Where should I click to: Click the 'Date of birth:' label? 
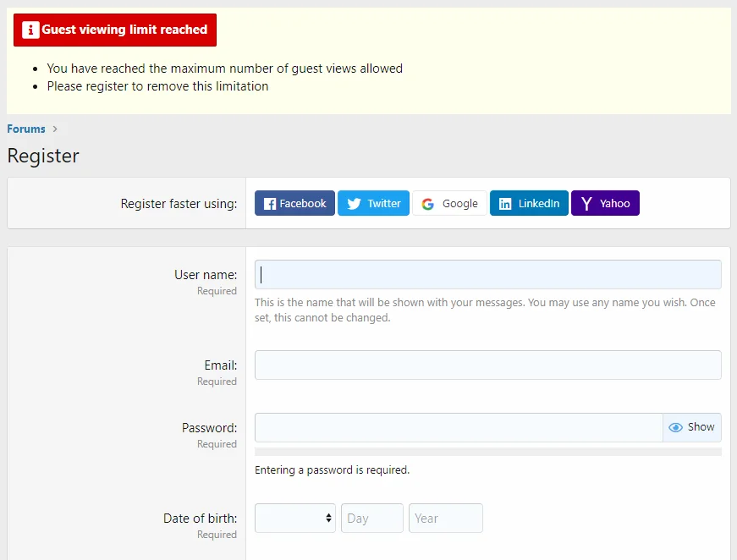click(x=200, y=519)
